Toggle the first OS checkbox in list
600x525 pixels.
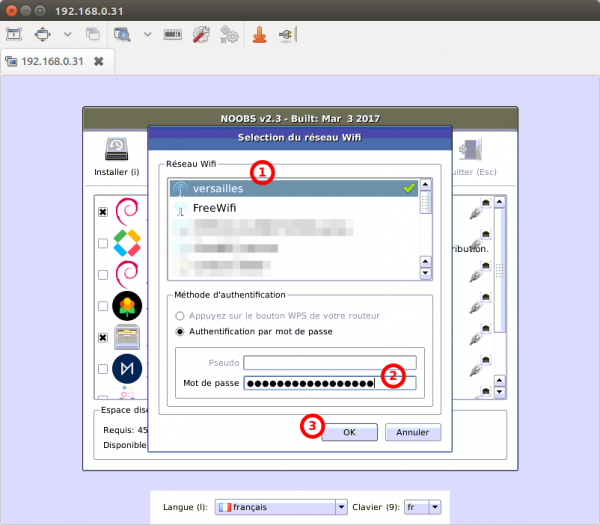pos(103,212)
